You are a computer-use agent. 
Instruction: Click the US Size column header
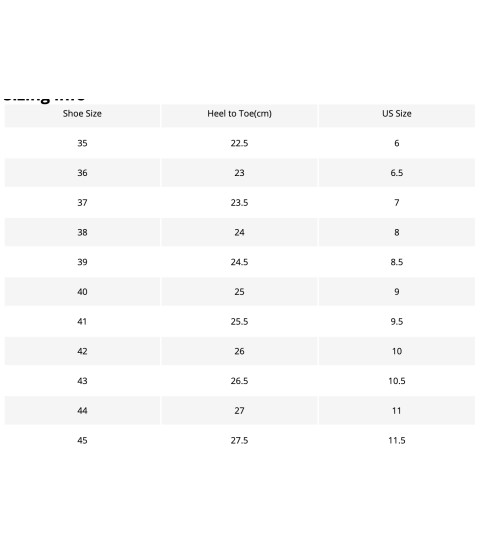[x=397, y=114]
